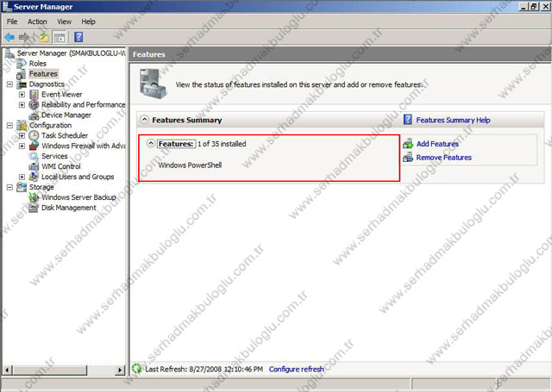552x392 pixels.
Task: Click the Back arrow toolbar icon
Action: coord(9,37)
